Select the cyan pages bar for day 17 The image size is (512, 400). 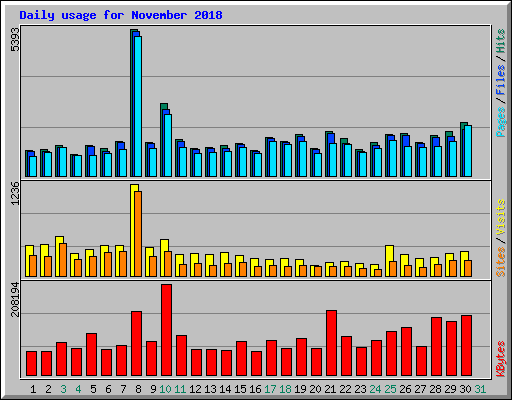click(273, 159)
